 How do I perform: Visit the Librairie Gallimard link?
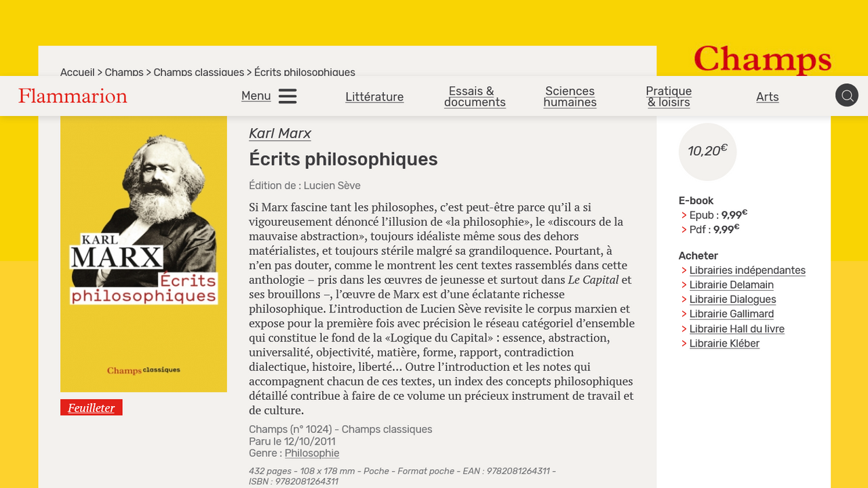[x=731, y=314]
